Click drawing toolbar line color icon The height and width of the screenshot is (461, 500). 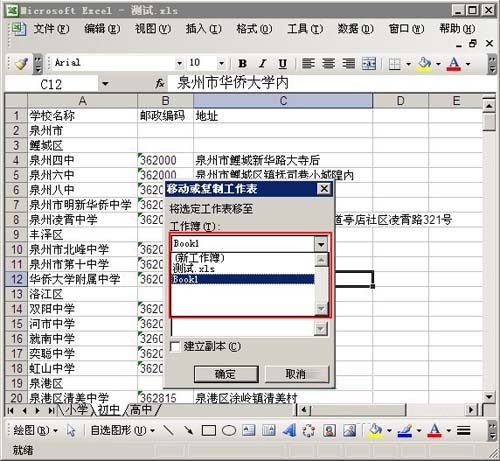pos(405,430)
